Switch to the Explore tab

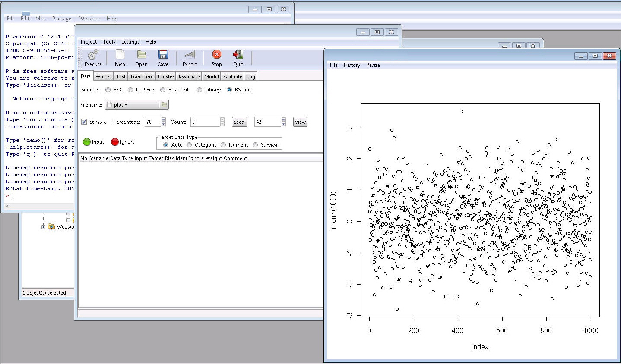[x=104, y=77]
